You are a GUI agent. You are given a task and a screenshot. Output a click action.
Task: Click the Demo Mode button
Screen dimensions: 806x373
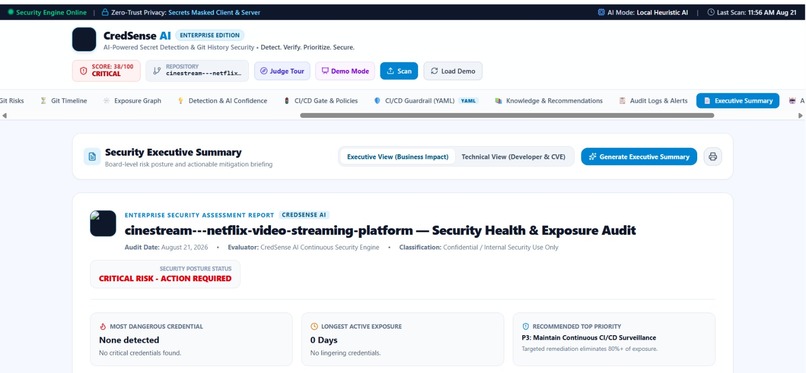coord(345,71)
